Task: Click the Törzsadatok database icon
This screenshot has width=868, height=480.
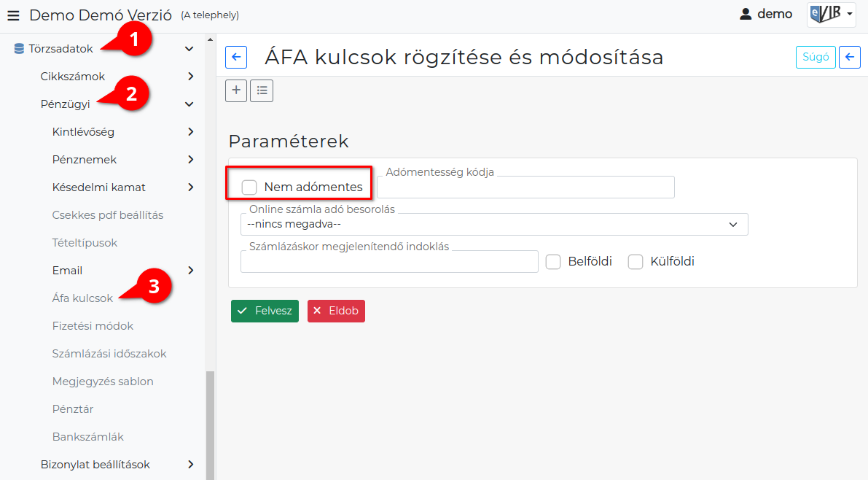Action: click(x=19, y=49)
